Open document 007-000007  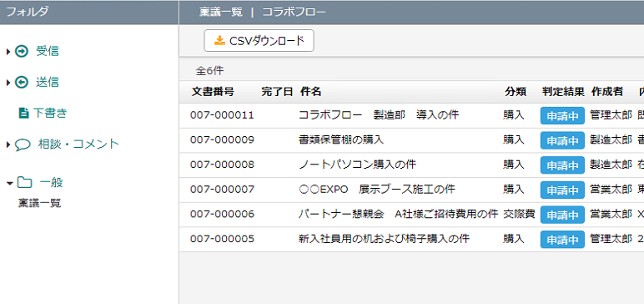click(222, 190)
